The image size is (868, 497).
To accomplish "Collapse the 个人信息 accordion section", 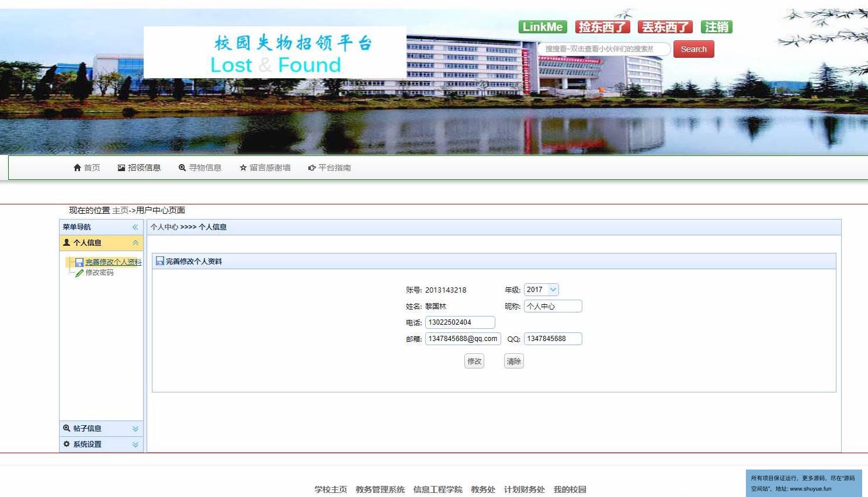I will click(x=135, y=243).
